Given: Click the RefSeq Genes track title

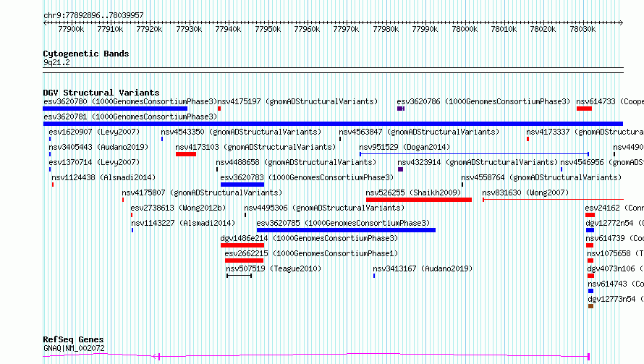Looking at the screenshot, I should point(73,339).
